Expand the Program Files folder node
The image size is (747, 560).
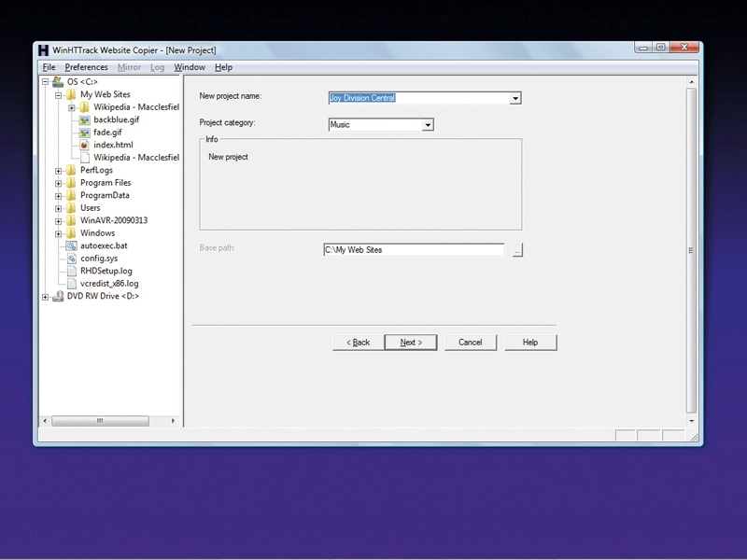58,183
